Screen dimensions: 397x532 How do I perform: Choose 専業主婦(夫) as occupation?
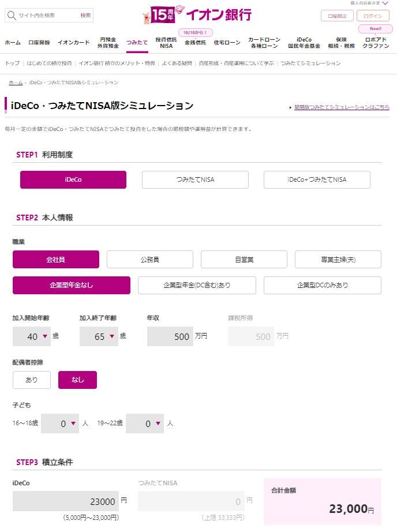338,260
